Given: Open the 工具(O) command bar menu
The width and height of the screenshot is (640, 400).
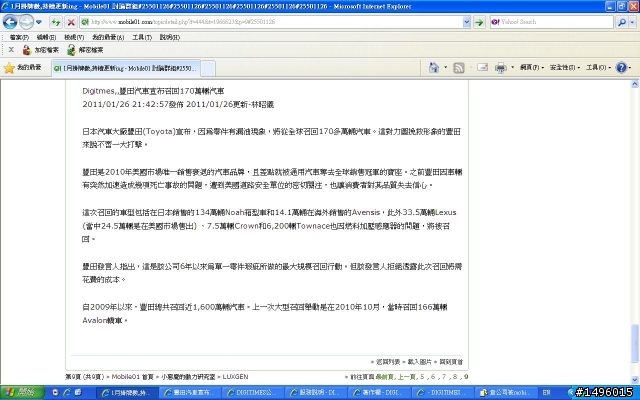Looking at the screenshot, I should (x=598, y=67).
